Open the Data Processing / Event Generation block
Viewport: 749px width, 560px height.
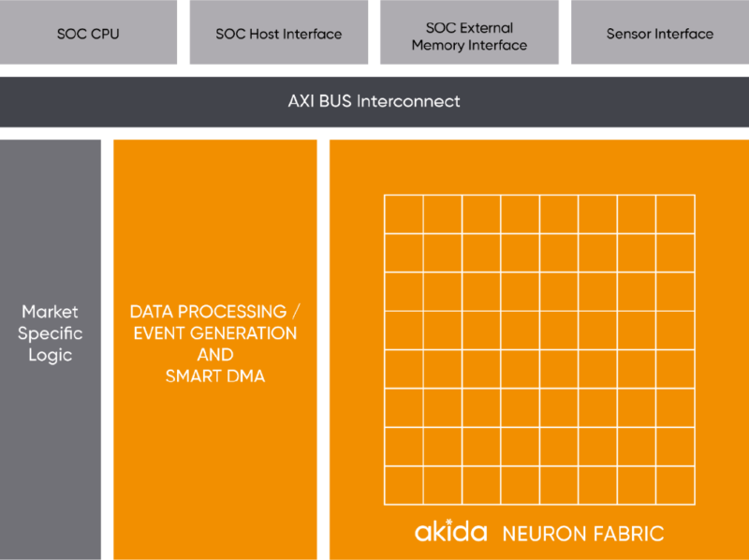click(x=214, y=323)
